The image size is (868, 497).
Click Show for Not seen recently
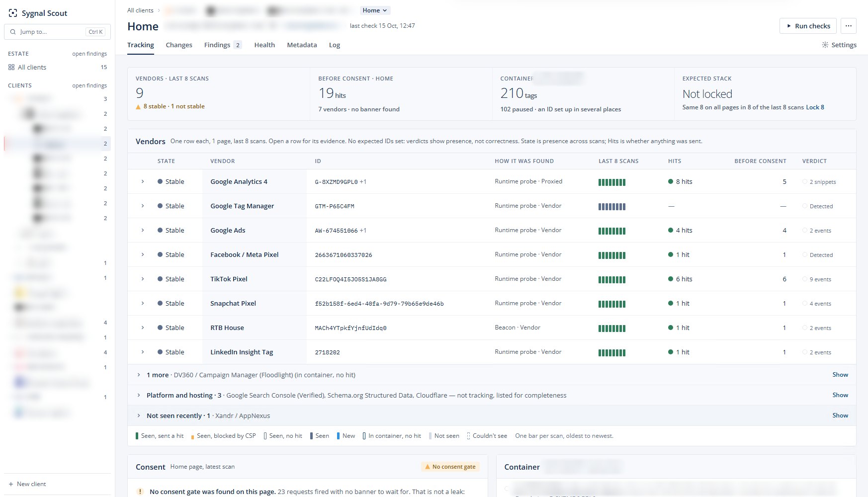click(840, 415)
